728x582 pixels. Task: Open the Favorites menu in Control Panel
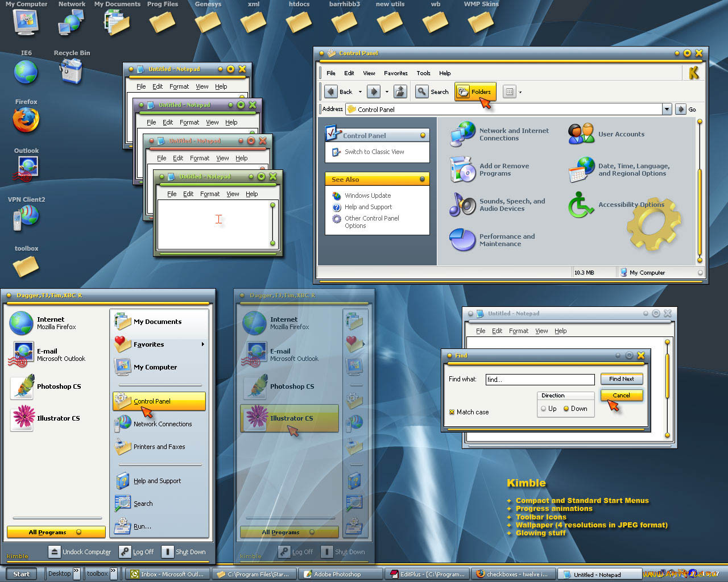(x=396, y=73)
